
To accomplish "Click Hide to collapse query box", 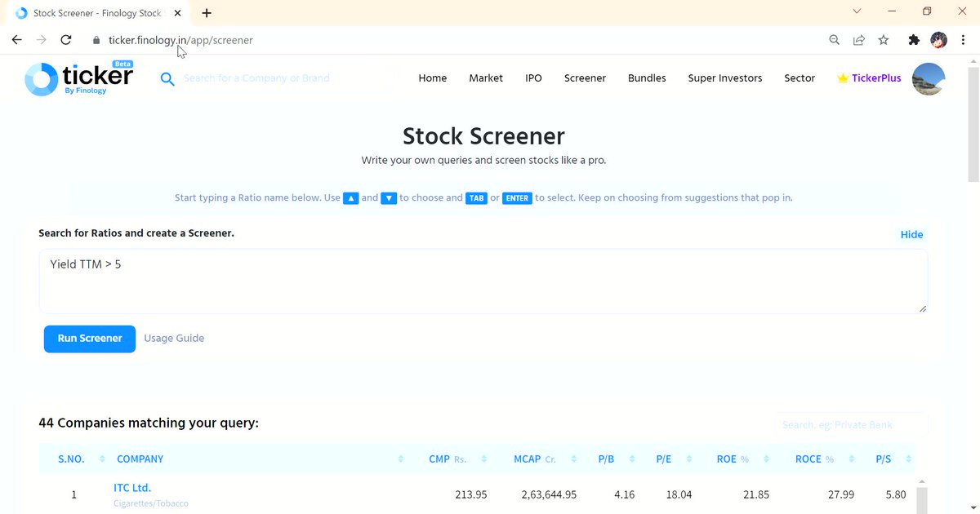I will point(911,235).
